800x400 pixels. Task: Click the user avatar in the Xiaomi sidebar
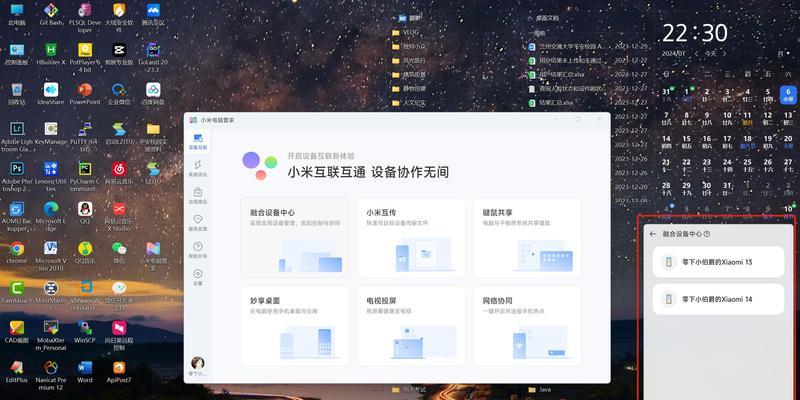(x=197, y=363)
